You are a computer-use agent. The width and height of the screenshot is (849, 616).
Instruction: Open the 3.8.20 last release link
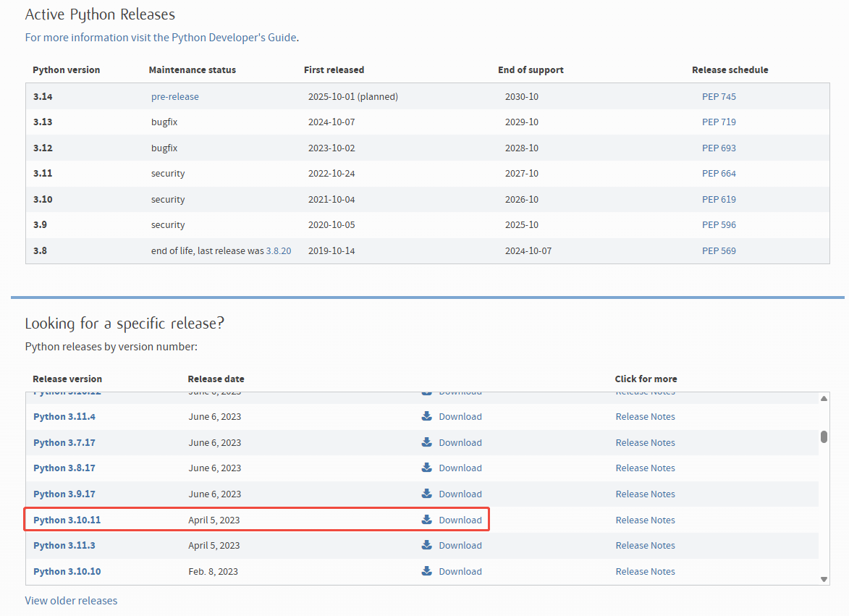[x=279, y=250]
